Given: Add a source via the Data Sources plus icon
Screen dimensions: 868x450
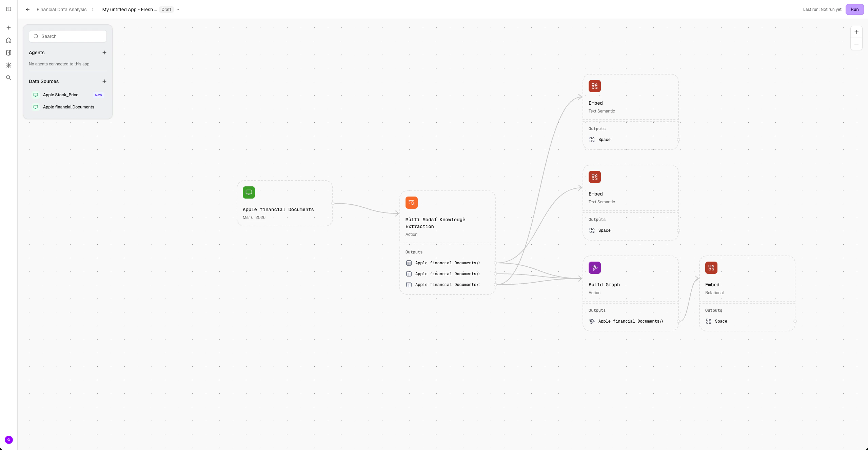Looking at the screenshot, I should pos(104,81).
